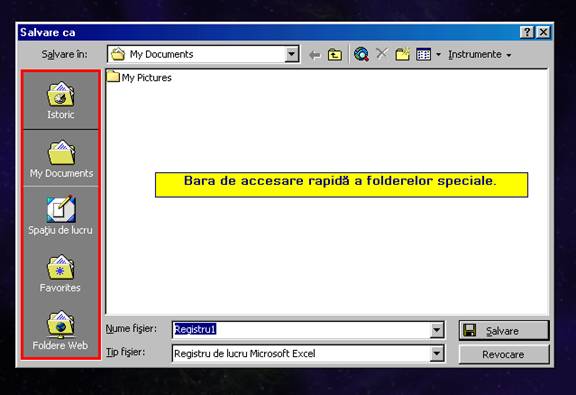Click the Salvare button

504,330
